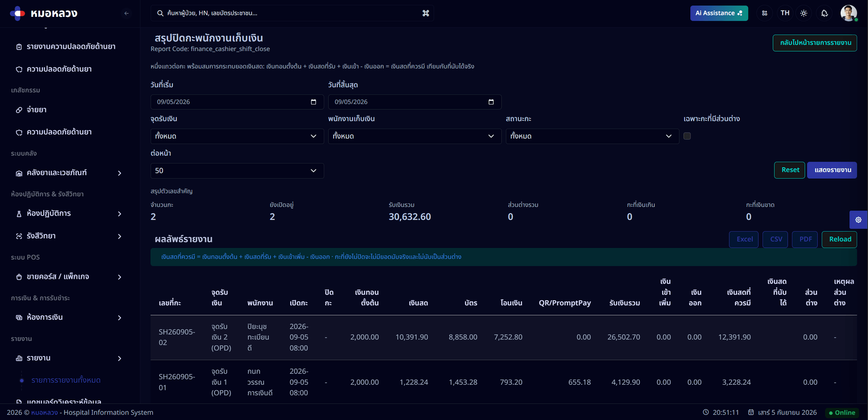Click the รังสีวิทยา scan icon
This screenshot has height=420, width=868.
coord(19,236)
